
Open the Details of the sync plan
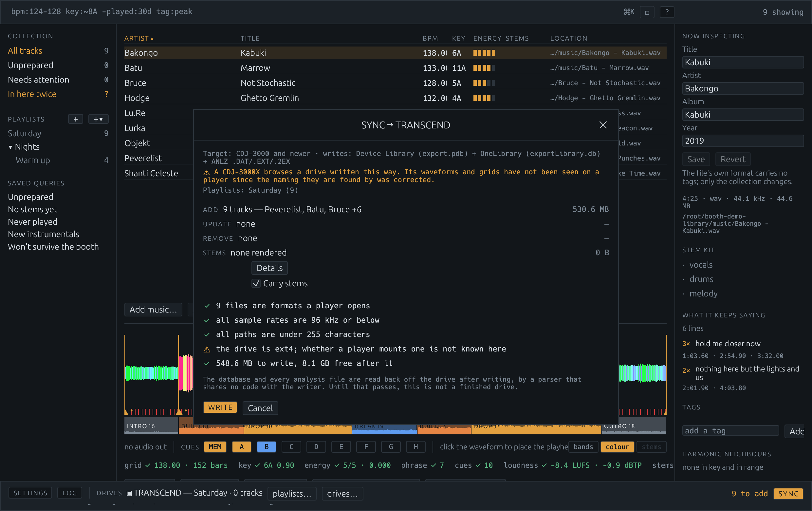tap(269, 268)
